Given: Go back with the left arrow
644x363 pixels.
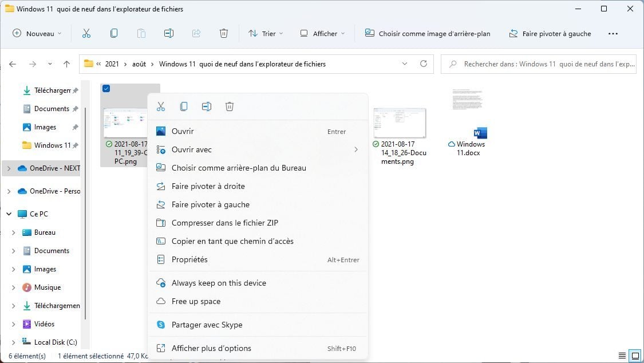Looking at the screenshot, I should coord(13,64).
